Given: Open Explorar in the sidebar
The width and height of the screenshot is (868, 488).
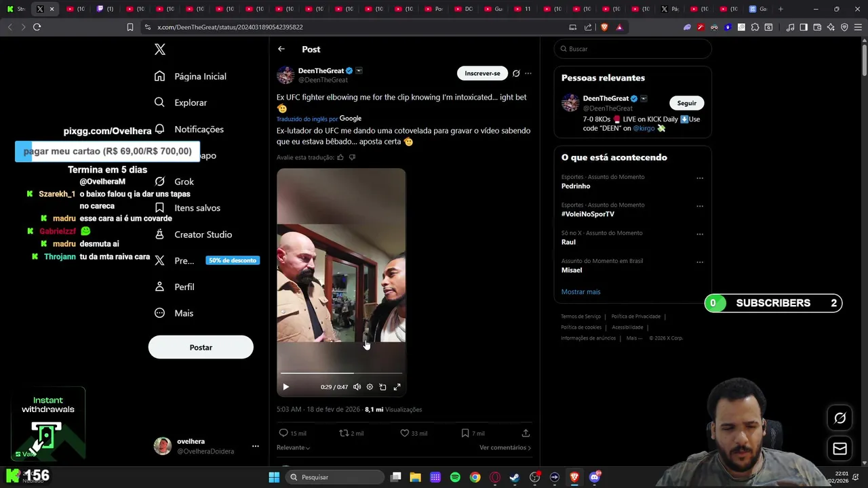Looking at the screenshot, I should [x=180, y=102].
